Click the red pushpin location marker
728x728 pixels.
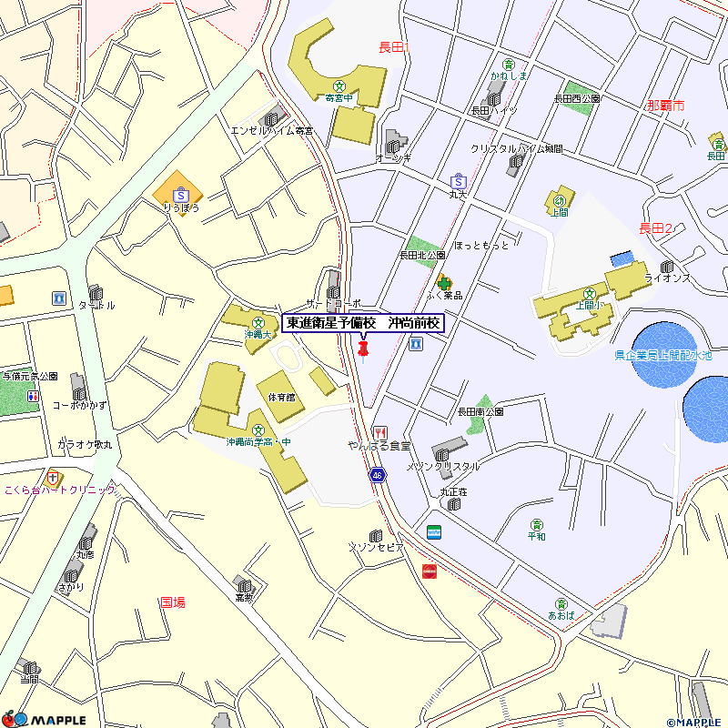(364, 349)
